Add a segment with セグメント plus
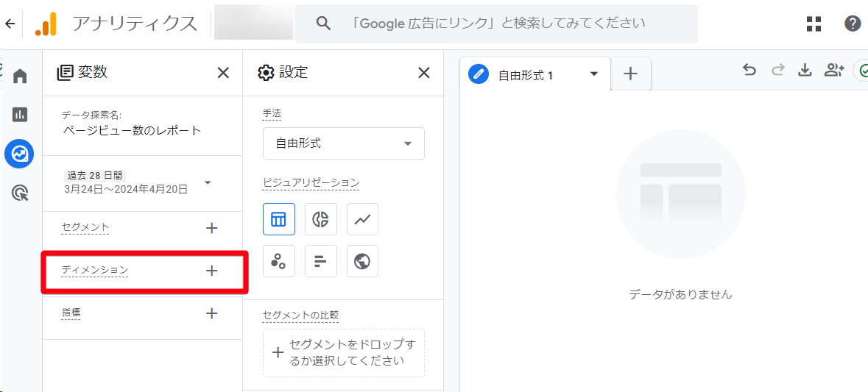868x392 pixels. pyautogui.click(x=211, y=228)
